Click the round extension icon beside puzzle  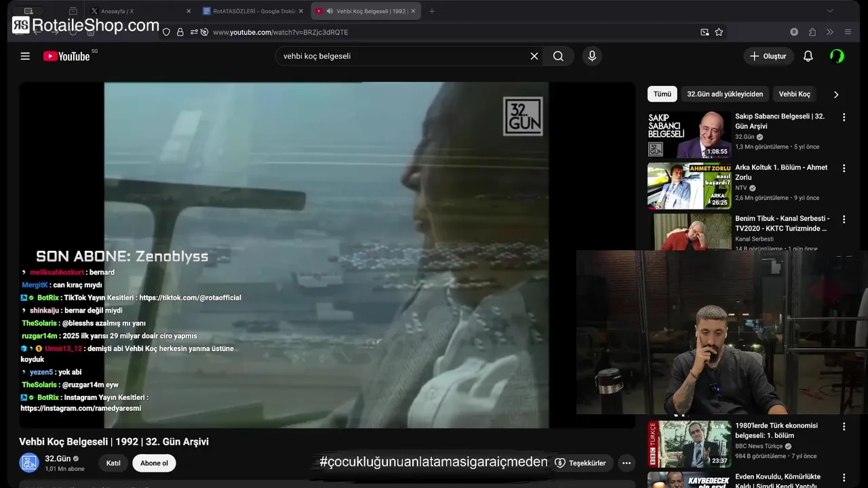[794, 32]
